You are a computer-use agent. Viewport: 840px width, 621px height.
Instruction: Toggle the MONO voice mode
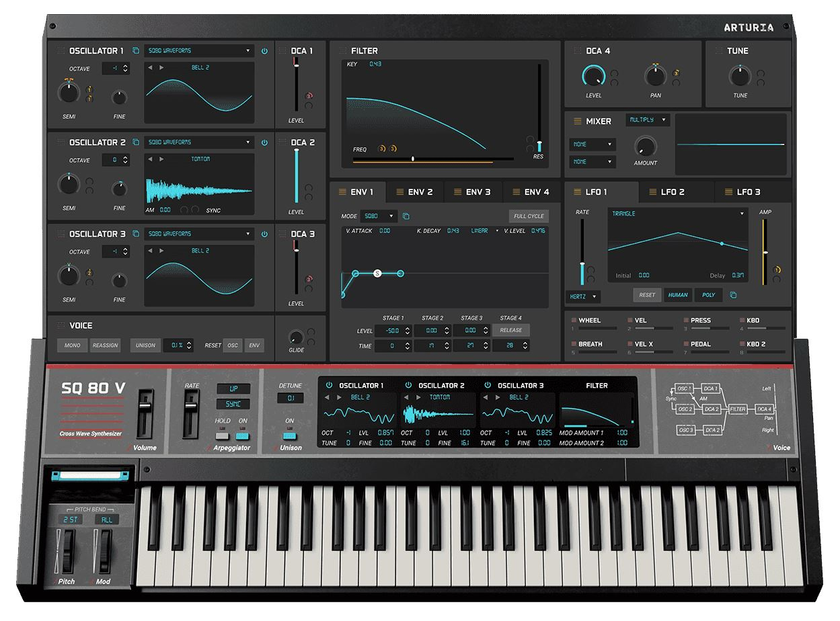pyautogui.click(x=73, y=345)
